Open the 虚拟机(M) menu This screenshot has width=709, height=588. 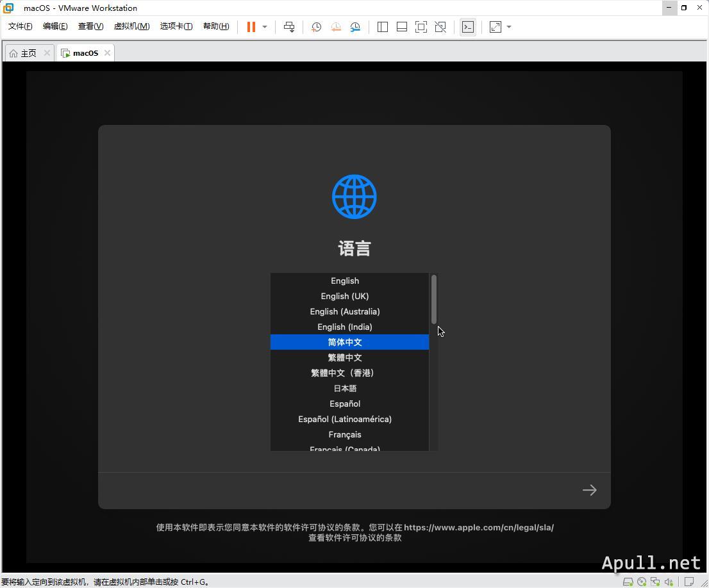tap(131, 26)
